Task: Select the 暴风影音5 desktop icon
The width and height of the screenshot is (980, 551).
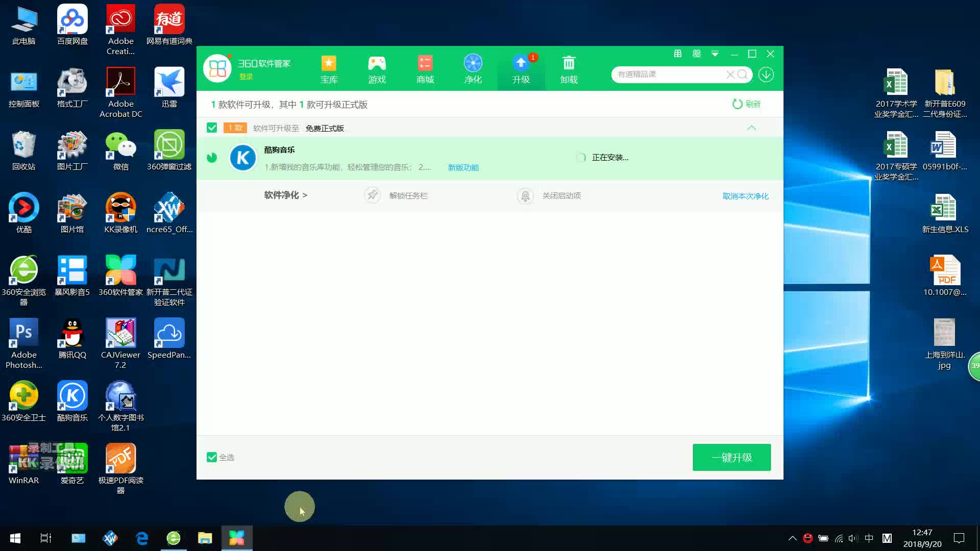Action: pyautogui.click(x=72, y=275)
